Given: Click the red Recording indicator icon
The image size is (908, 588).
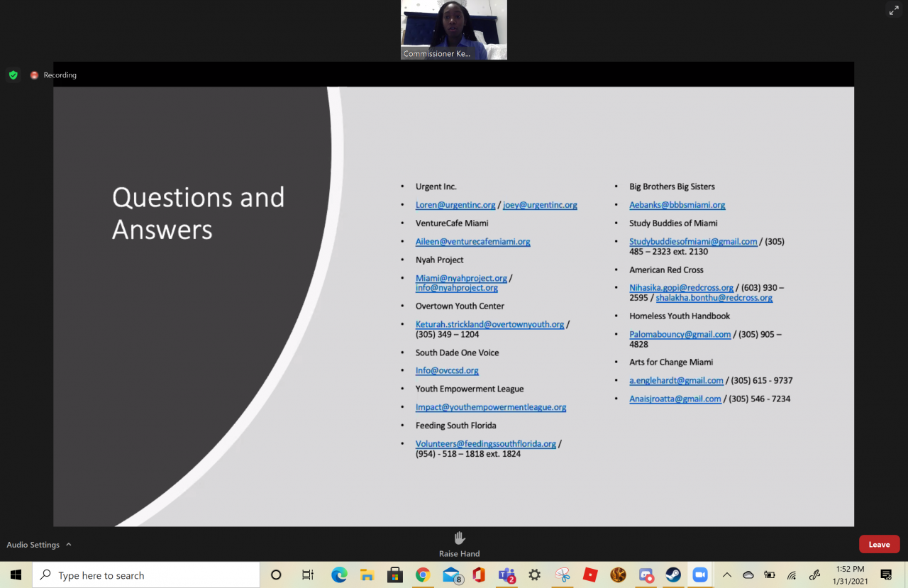Looking at the screenshot, I should click(34, 74).
